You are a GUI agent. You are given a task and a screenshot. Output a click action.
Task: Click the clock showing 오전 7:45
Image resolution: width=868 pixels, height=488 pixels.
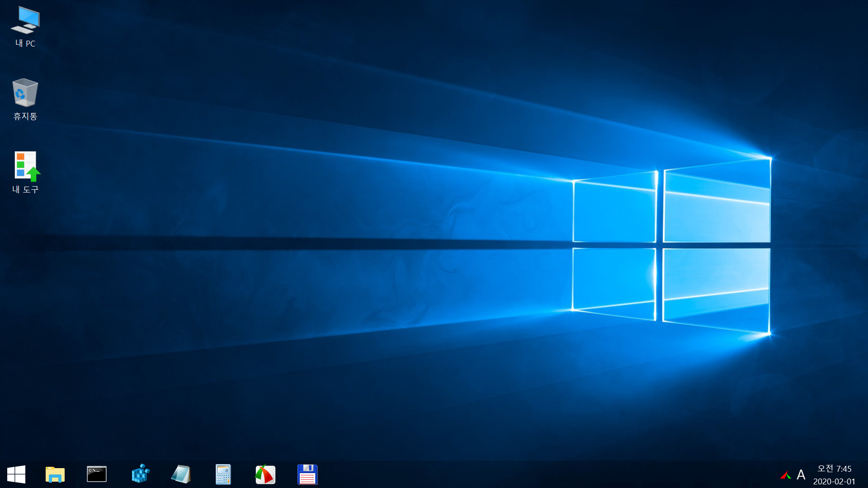[x=834, y=469]
